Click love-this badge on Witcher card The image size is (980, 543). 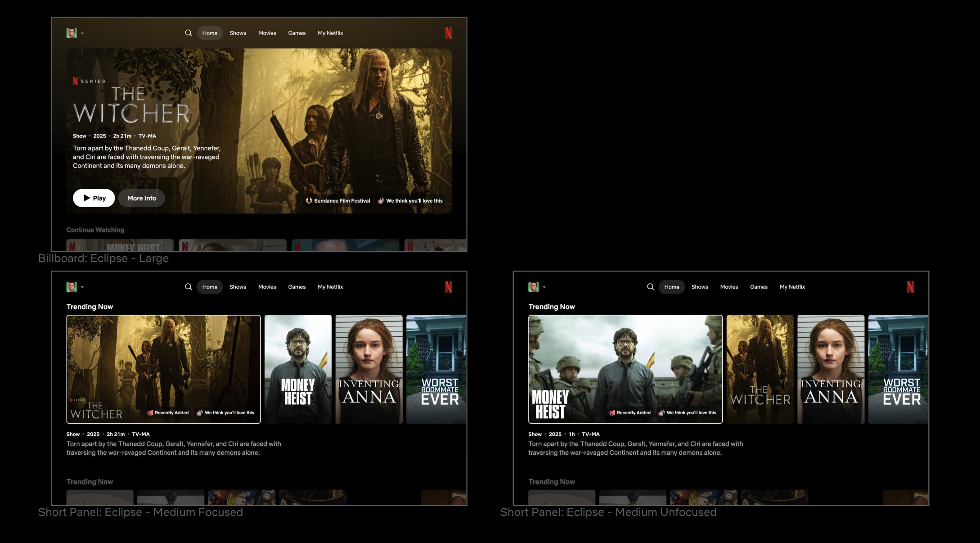(225, 412)
